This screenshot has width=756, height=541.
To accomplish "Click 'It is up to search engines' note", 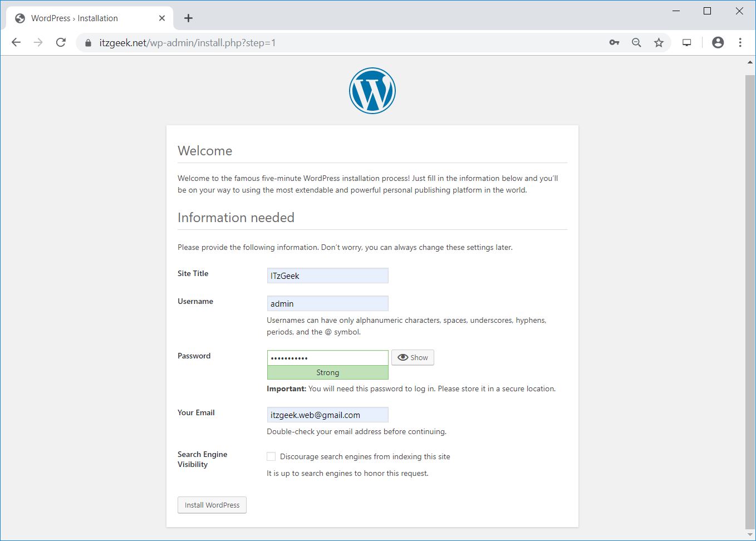I will (x=347, y=473).
